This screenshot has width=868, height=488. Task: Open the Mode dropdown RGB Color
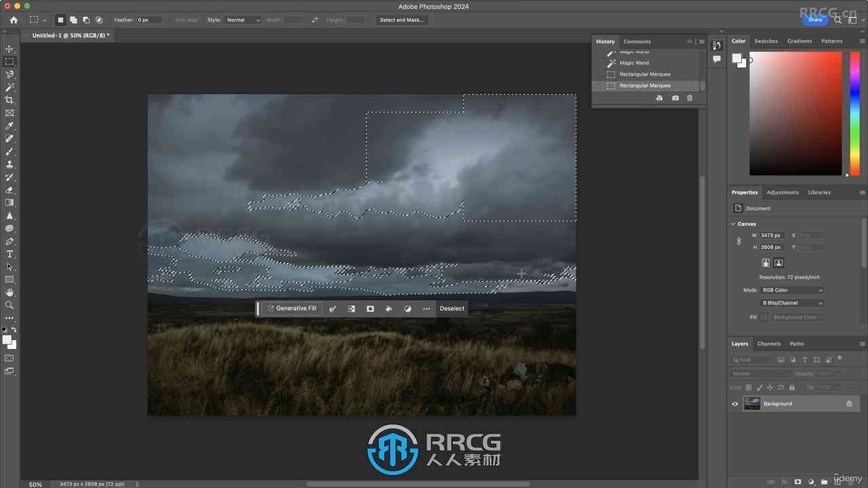(x=792, y=290)
